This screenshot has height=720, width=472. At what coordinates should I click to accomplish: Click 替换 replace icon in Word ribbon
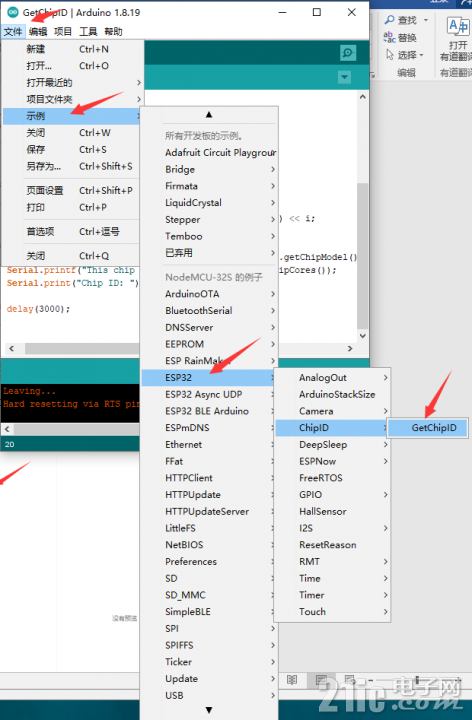(x=389, y=37)
